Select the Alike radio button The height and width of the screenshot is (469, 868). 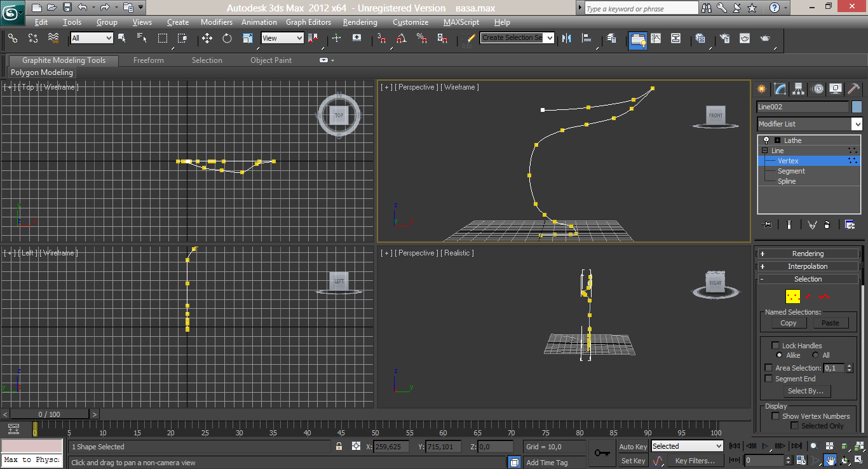(779, 355)
